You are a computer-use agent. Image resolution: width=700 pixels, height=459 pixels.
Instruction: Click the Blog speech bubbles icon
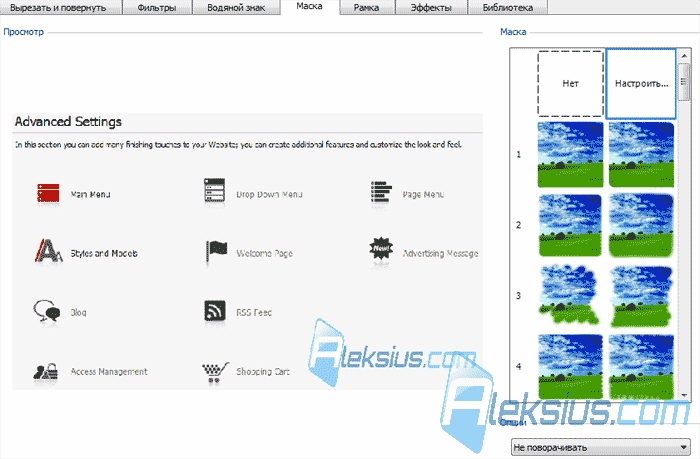(47, 310)
